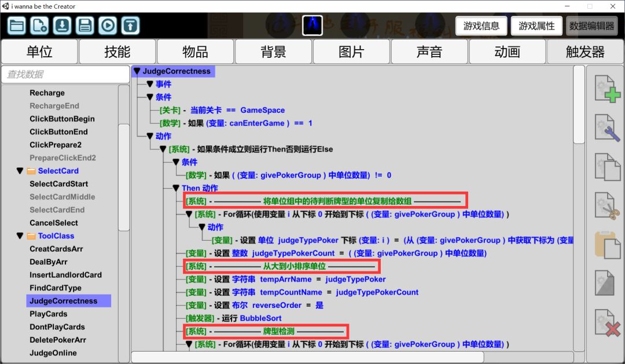Image resolution: width=625 pixels, height=364 pixels.
Task: Click the save disk icon
Action: [x=85, y=25]
